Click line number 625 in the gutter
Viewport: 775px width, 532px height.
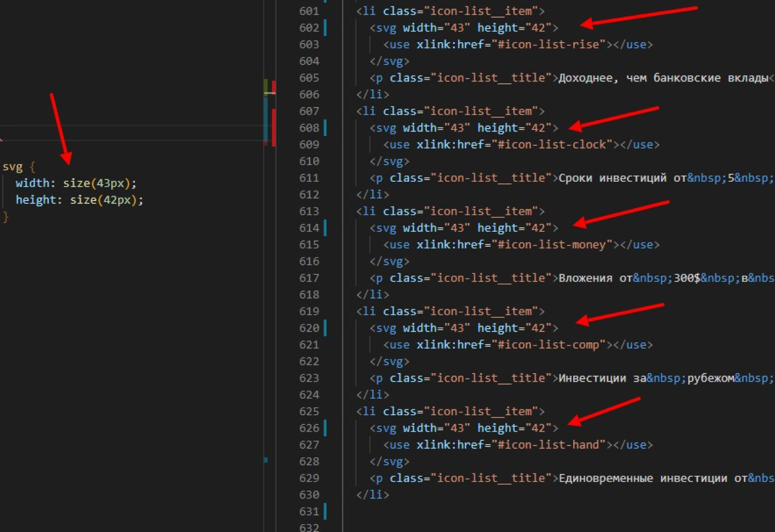pos(309,411)
